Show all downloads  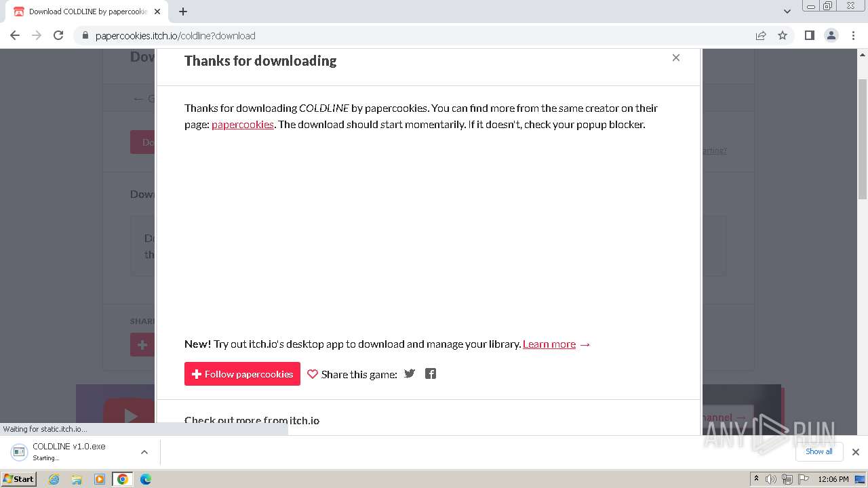click(x=818, y=451)
